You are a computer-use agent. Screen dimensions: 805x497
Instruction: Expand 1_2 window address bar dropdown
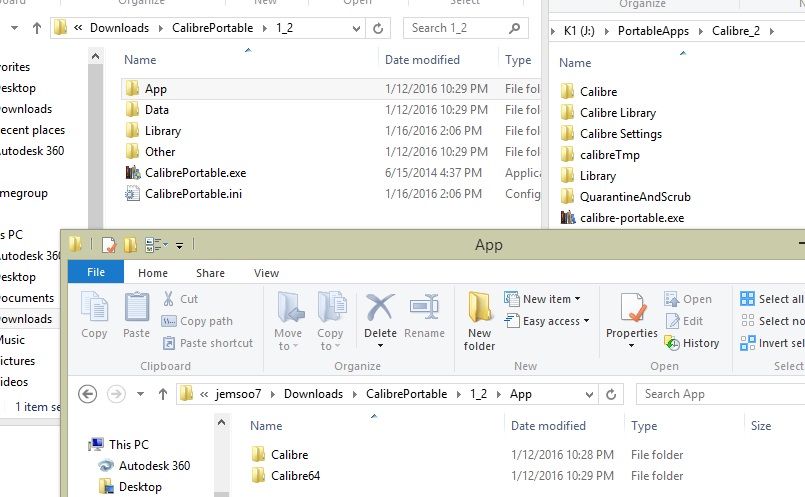coord(356,28)
